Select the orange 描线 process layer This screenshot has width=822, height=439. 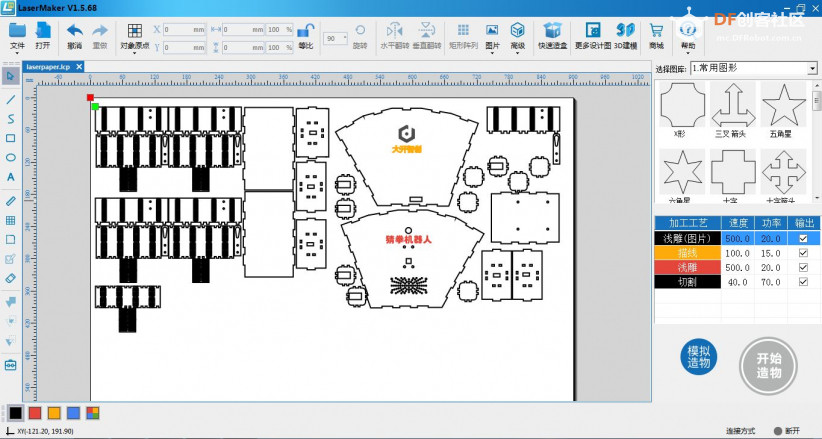click(687, 253)
